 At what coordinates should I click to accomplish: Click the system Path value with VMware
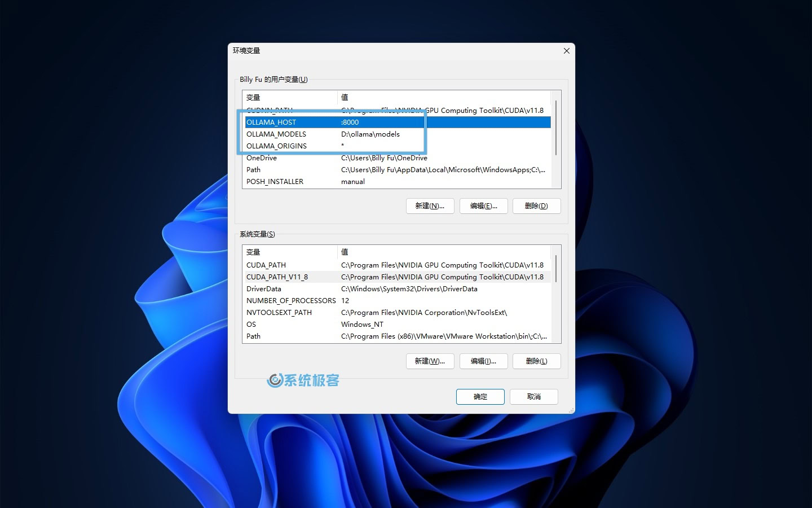pyautogui.click(x=444, y=336)
